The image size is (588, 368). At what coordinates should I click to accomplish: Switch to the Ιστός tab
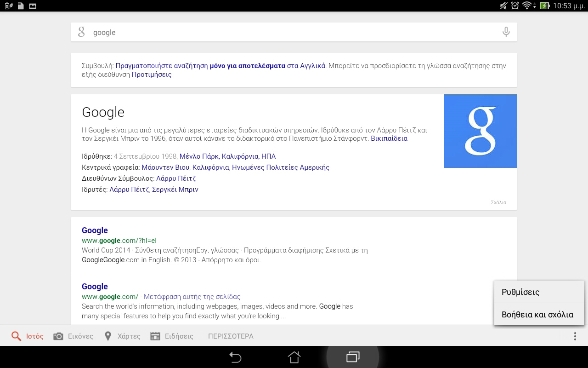tap(28, 336)
